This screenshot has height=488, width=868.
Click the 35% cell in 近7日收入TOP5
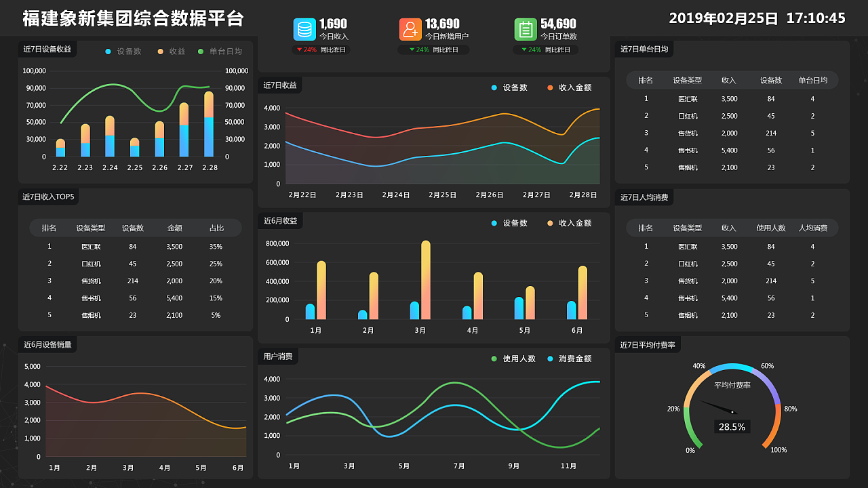(216, 247)
